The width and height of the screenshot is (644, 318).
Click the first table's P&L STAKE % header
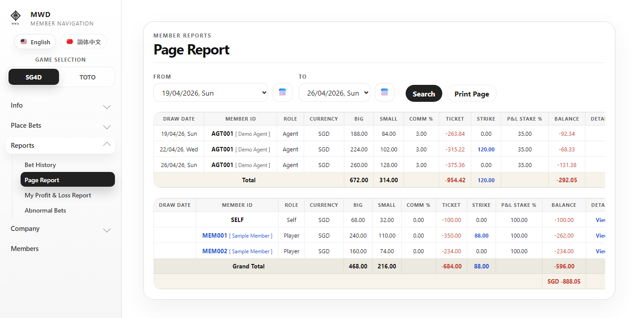coord(525,119)
